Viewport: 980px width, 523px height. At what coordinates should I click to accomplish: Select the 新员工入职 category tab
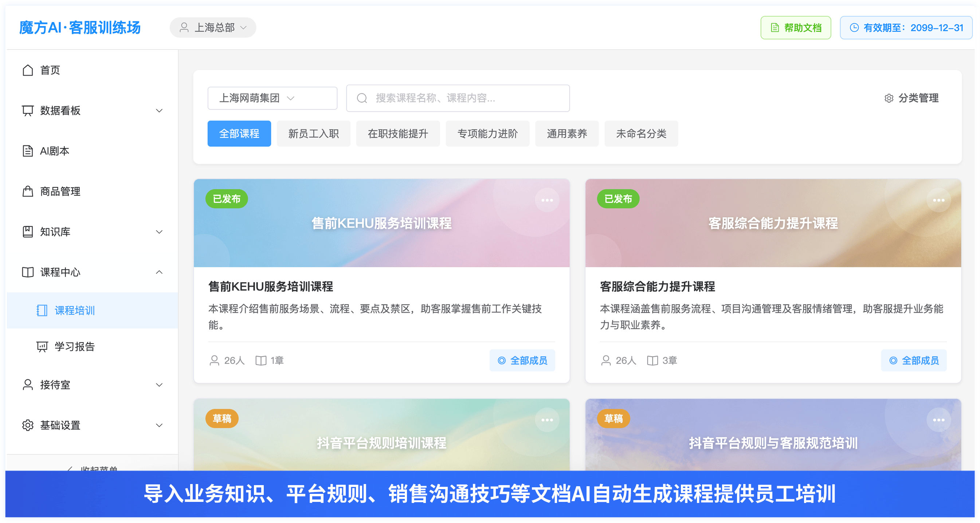(313, 134)
